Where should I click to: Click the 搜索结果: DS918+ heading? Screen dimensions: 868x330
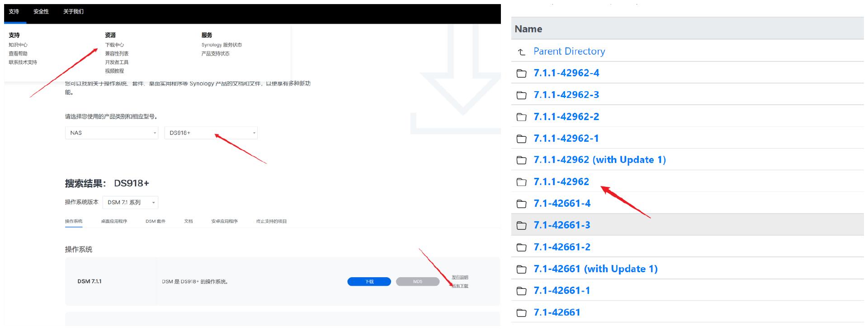(107, 183)
